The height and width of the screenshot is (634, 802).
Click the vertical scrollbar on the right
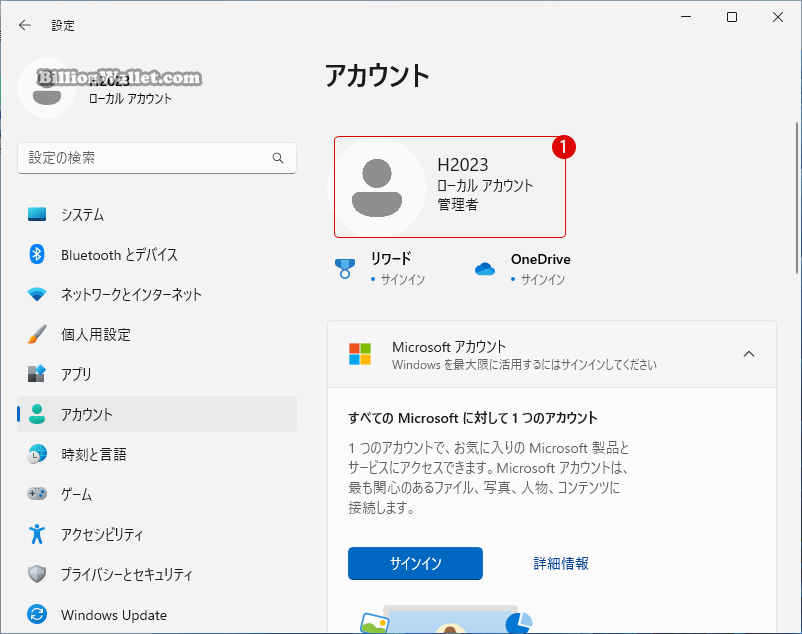(x=797, y=198)
